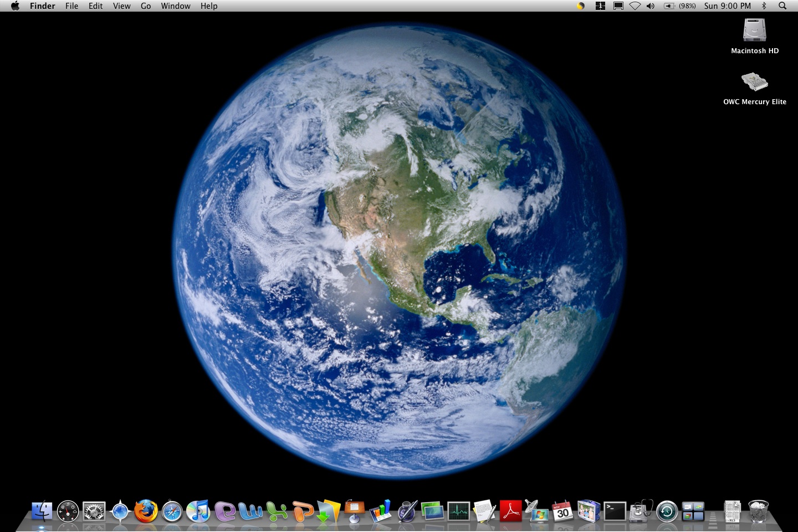Launch Remote Desktop Connection icon
The width and height of the screenshot is (798, 532).
536,511
